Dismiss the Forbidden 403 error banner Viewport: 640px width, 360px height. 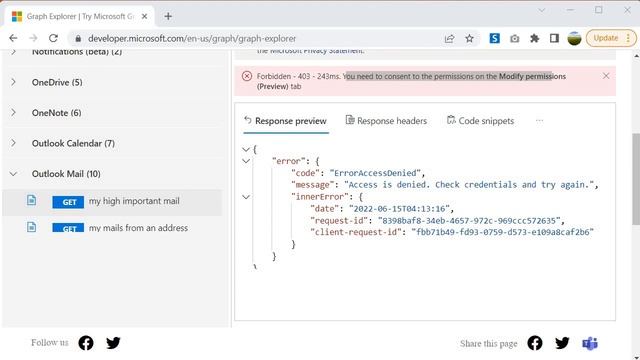tap(606, 76)
